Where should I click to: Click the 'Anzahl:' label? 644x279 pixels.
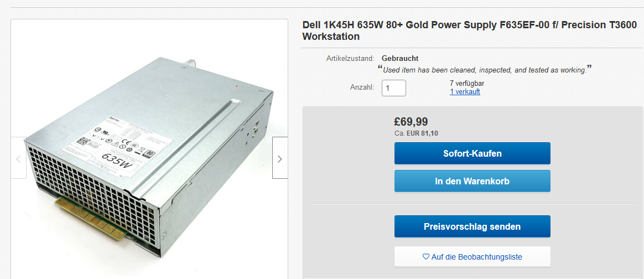pos(362,87)
